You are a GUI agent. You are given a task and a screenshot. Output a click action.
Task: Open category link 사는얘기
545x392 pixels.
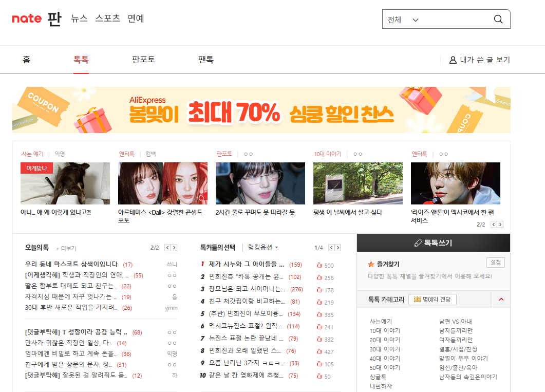[x=381, y=322]
